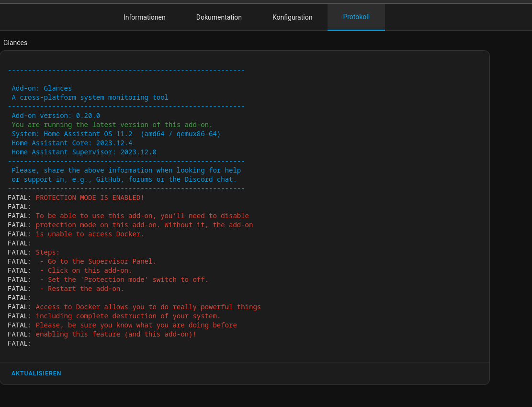This screenshot has height=407, width=532.
Task: Click the red 'Steps:' line
Action: (48, 253)
